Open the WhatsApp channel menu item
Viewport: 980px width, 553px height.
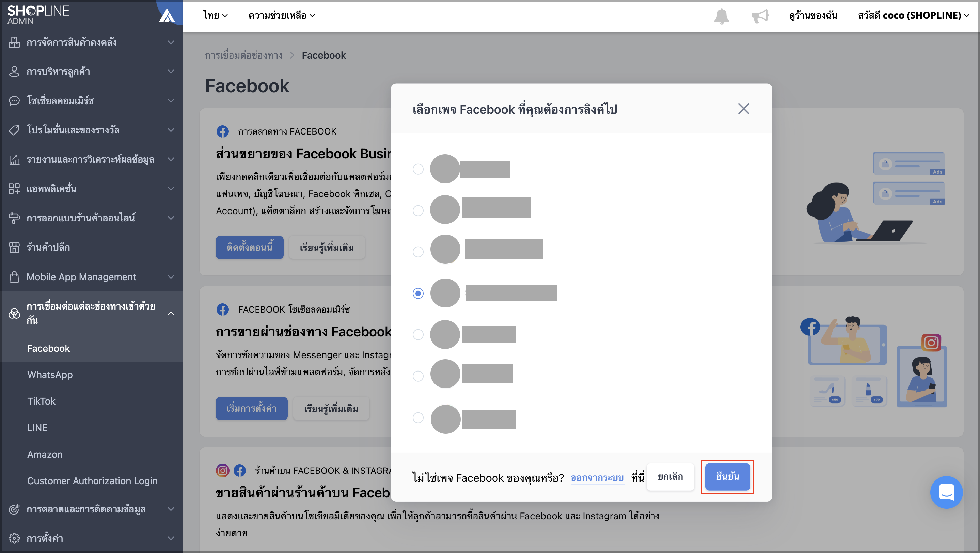(50, 375)
